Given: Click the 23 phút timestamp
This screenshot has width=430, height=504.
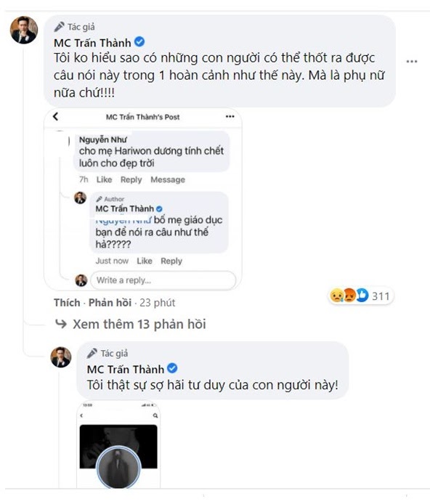Looking at the screenshot, I should pos(158,302).
